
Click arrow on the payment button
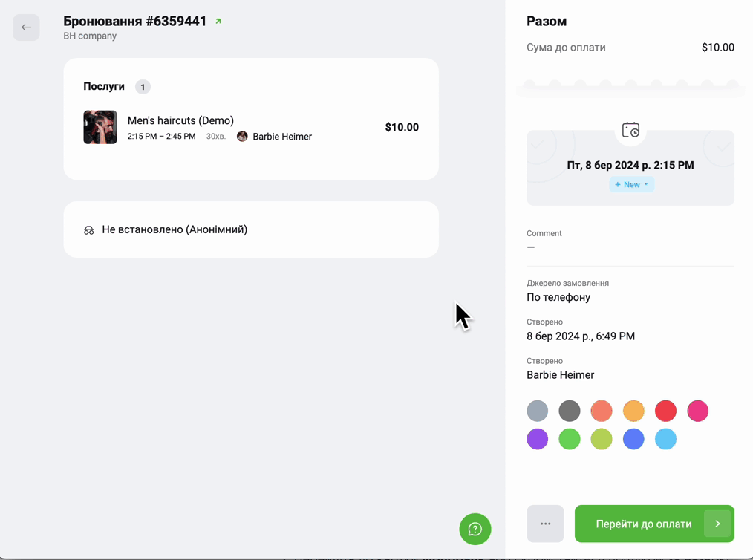[717, 524]
